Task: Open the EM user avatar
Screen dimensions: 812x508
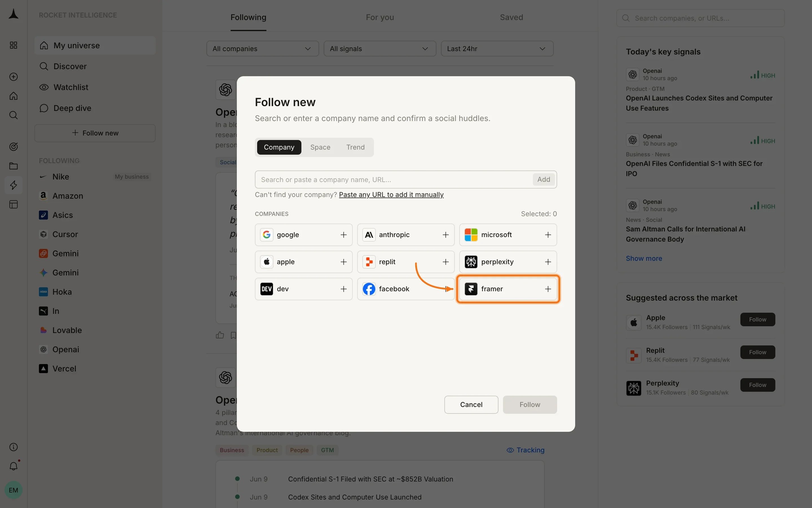Action: (14, 490)
